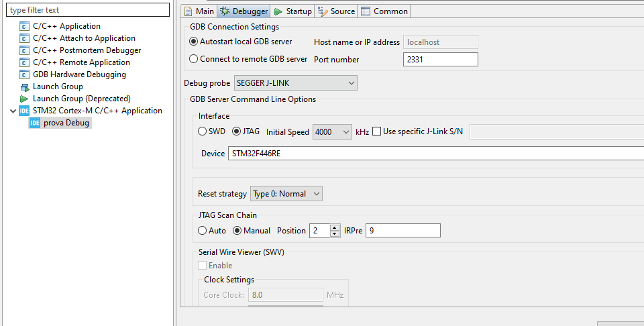
Task: Select C/C++ Application in the tree
Action: pos(66,26)
